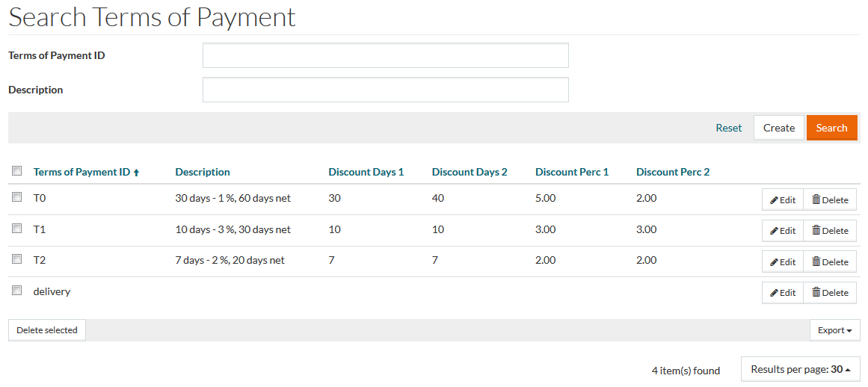
Task: Click the pencil Edit icon for T0
Action: coord(775,199)
